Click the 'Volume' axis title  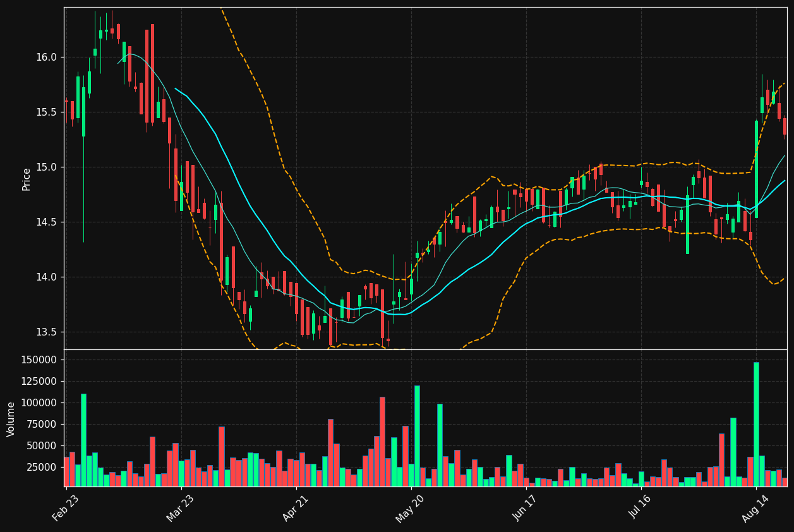click(11, 419)
